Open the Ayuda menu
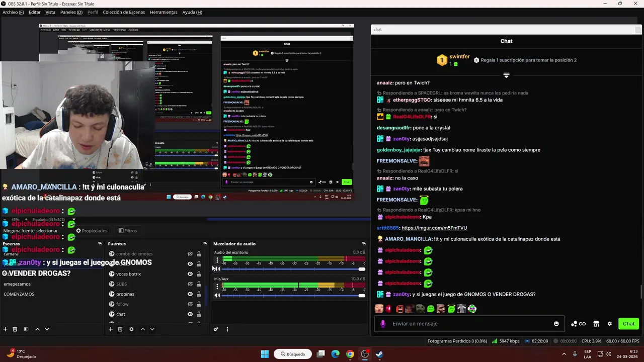The image size is (644, 362). pos(192,12)
